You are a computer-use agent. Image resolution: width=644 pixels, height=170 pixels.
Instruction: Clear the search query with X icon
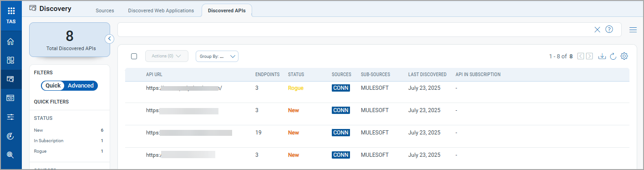tap(597, 30)
